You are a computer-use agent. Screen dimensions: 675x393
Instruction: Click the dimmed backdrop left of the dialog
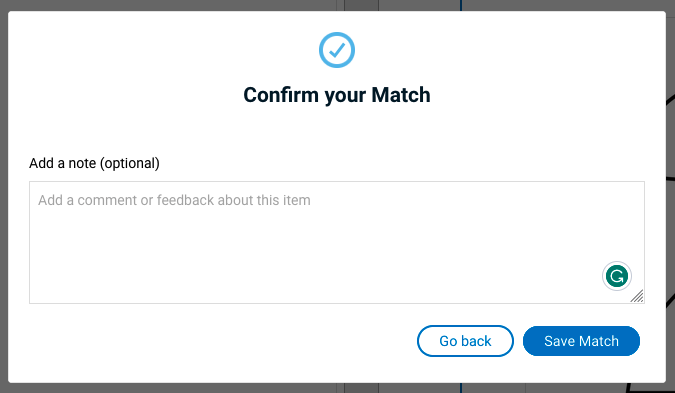tap(3, 196)
